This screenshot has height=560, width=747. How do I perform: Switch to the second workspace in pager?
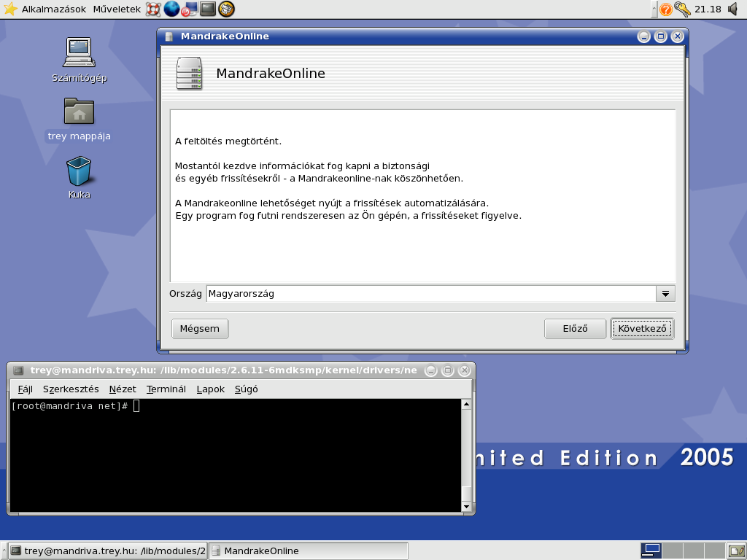pyautogui.click(x=672, y=551)
